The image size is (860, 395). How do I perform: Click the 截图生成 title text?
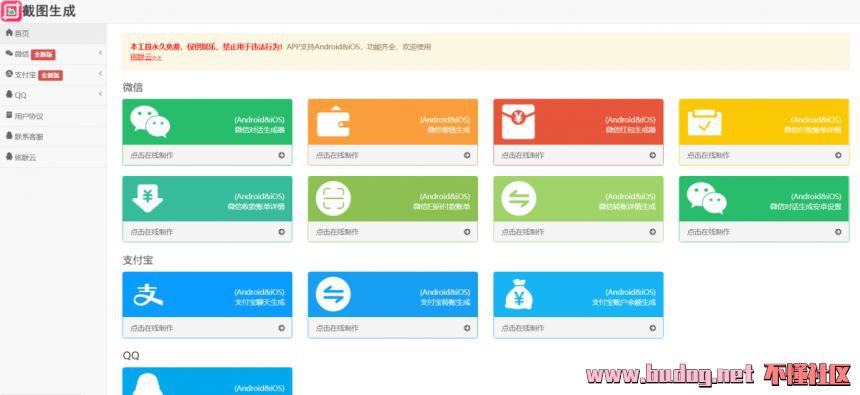click(49, 11)
